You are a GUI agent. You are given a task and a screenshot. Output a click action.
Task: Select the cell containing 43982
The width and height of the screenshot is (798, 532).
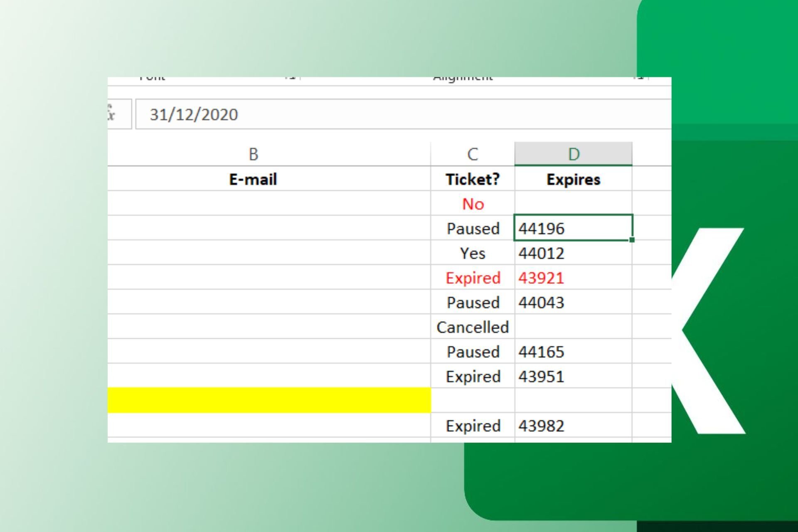(x=574, y=426)
